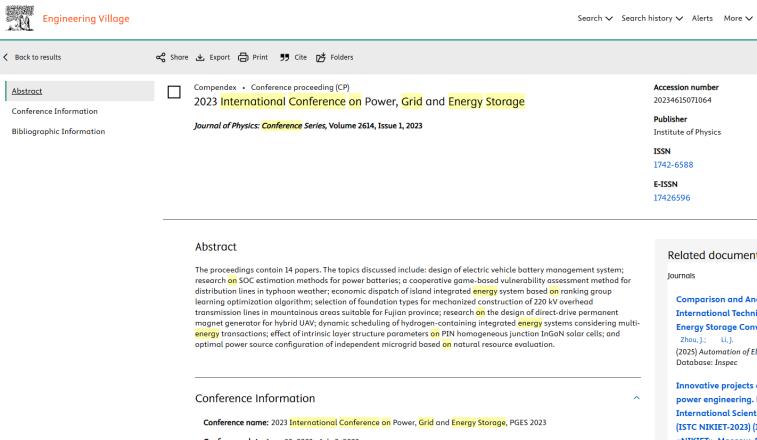Click the Export download icon

pos(200,57)
